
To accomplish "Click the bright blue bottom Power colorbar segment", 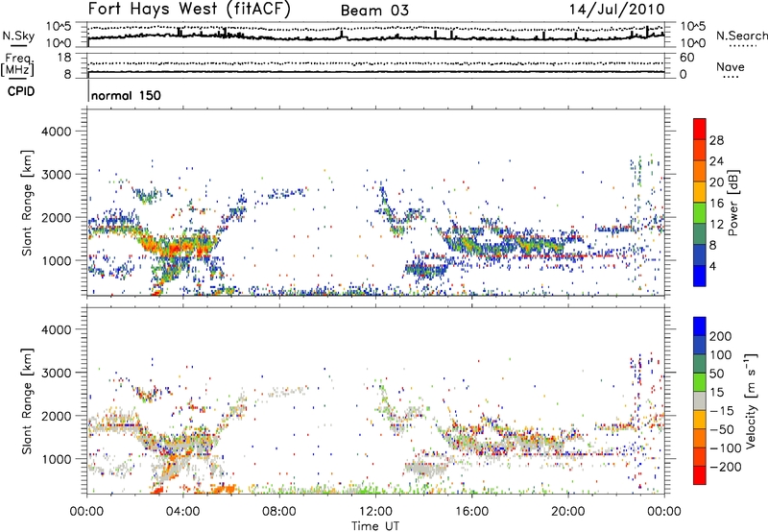I will (700, 276).
